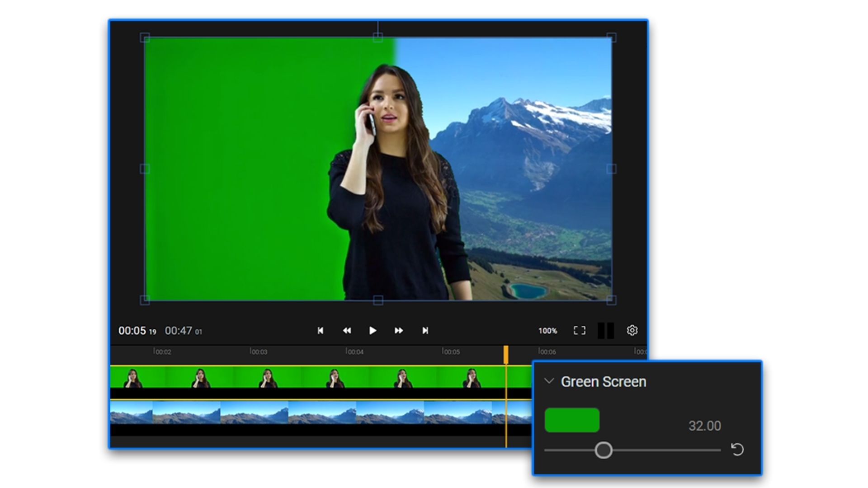Click the rewind button
Screen dimensions: 868x488
347,331
